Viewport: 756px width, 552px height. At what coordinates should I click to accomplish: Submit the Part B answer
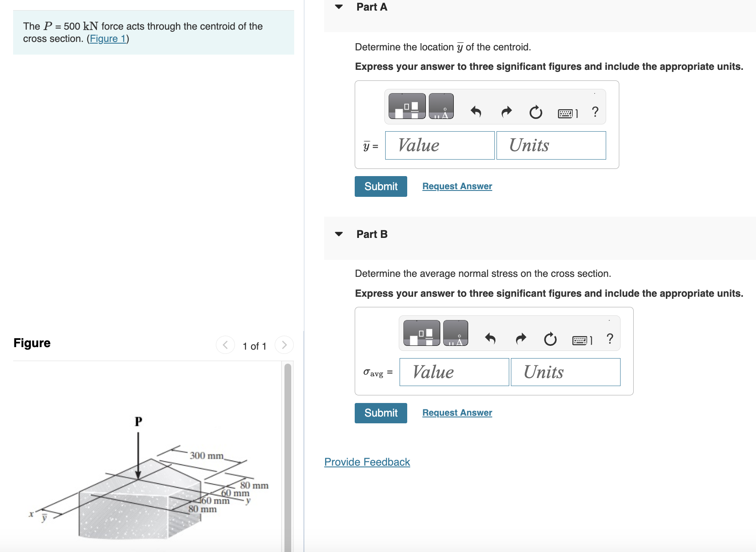(380, 413)
